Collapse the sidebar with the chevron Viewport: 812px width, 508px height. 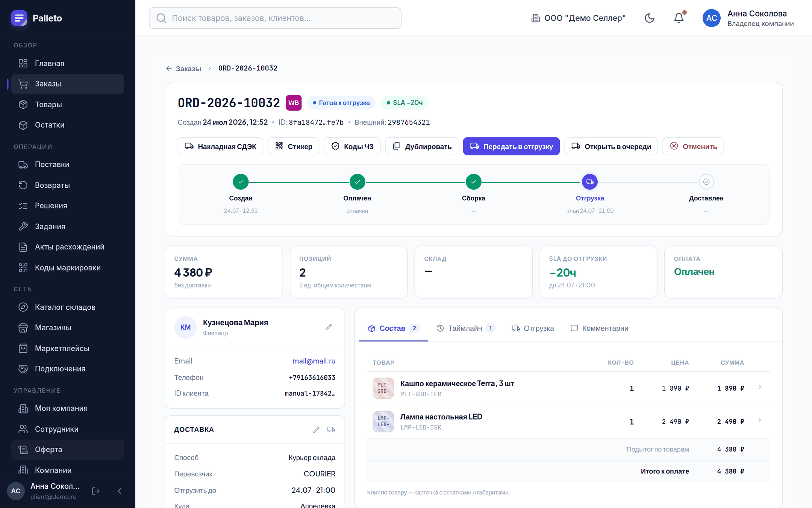point(120,491)
